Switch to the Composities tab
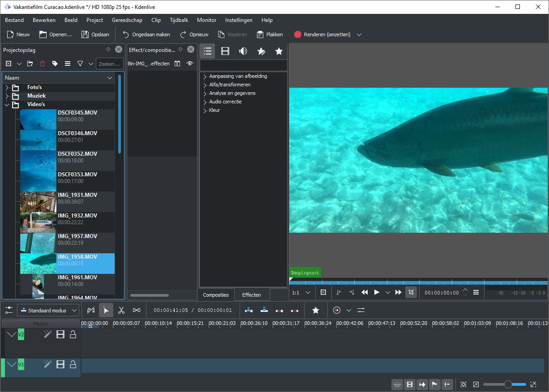The width and height of the screenshot is (549, 392). pyautogui.click(x=216, y=295)
